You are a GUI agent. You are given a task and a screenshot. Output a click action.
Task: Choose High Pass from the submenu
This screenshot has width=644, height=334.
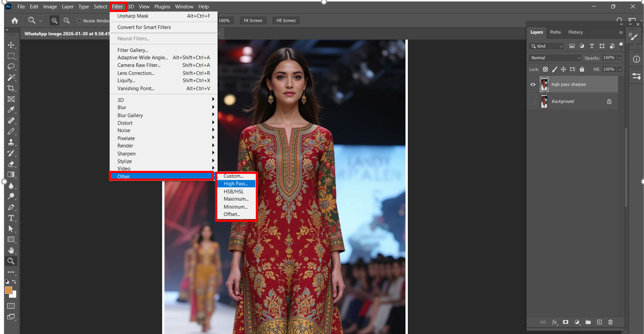(x=236, y=184)
